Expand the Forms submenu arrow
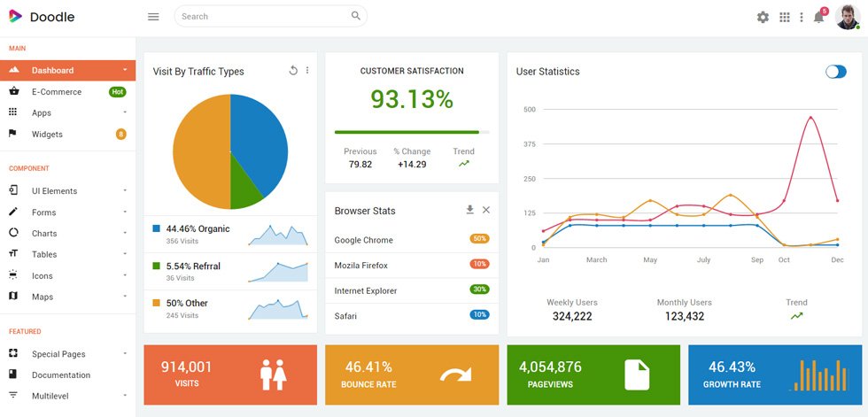This screenshot has height=417, width=868. [x=125, y=212]
